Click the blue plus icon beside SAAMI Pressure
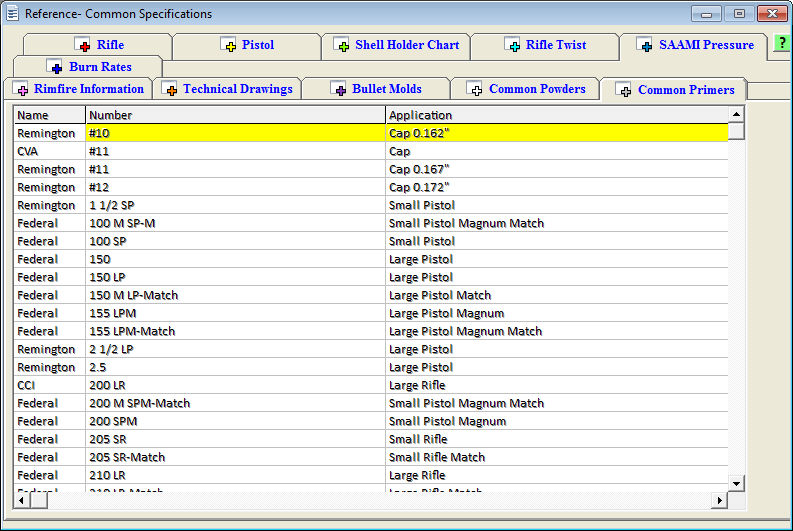This screenshot has width=793, height=531. [x=645, y=45]
